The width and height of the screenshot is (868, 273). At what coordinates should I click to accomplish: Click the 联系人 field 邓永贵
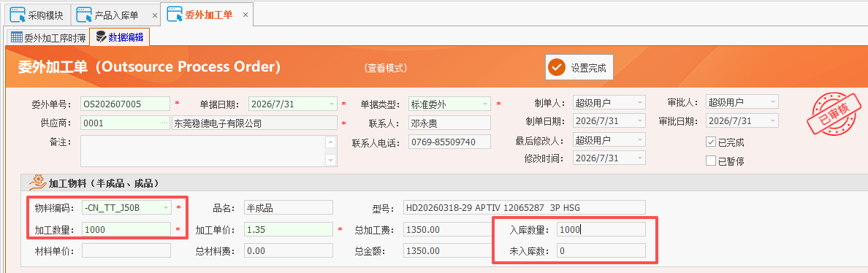[449, 123]
